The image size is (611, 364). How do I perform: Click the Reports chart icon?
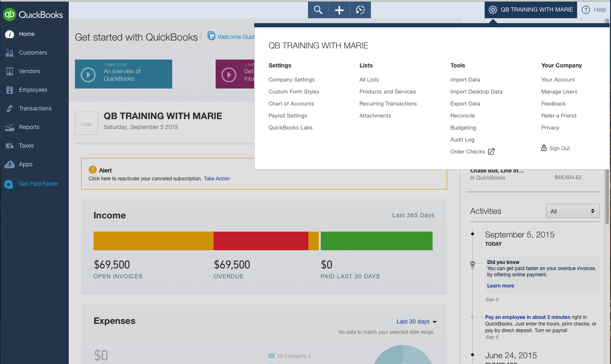10,127
